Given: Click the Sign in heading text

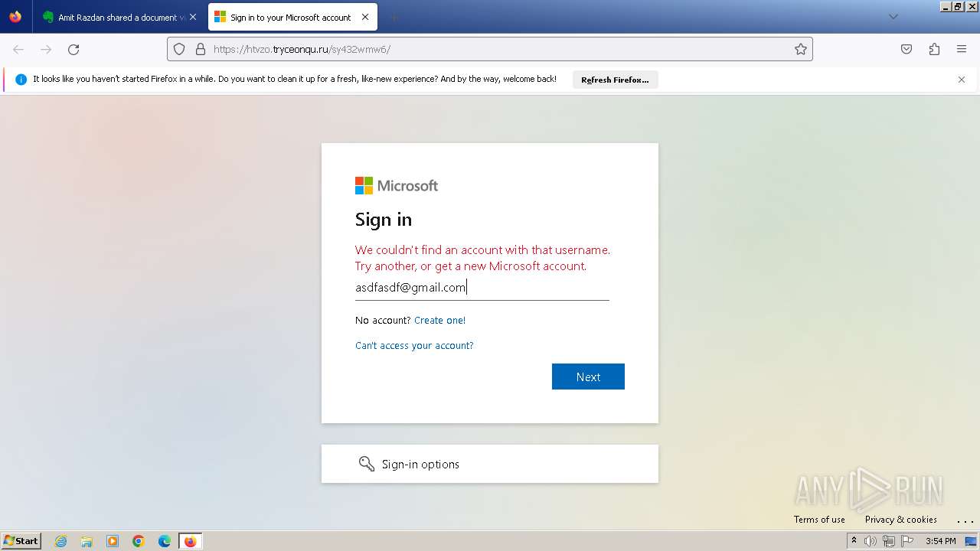Looking at the screenshot, I should (x=384, y=220).
